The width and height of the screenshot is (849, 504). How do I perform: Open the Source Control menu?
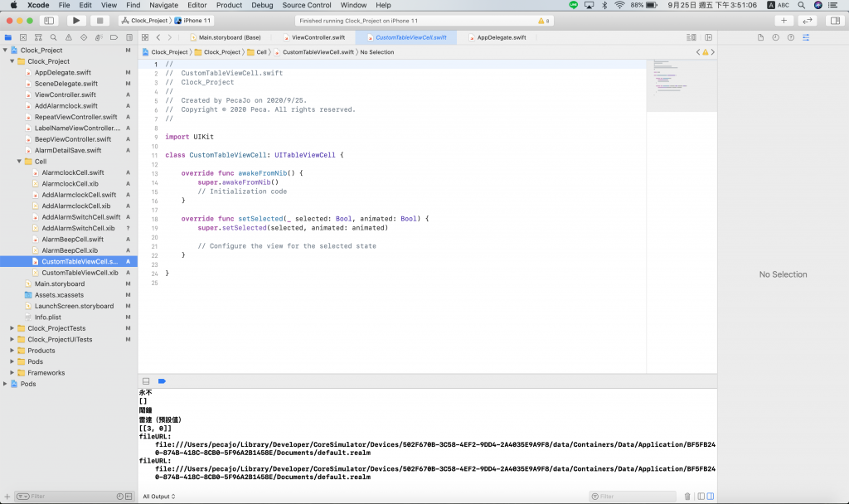[307, 5]
